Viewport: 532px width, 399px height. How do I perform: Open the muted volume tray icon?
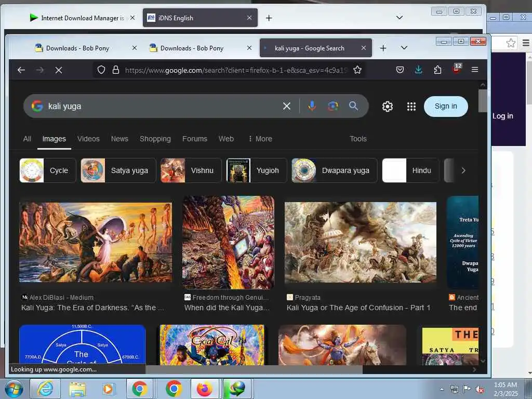[480, 390]
